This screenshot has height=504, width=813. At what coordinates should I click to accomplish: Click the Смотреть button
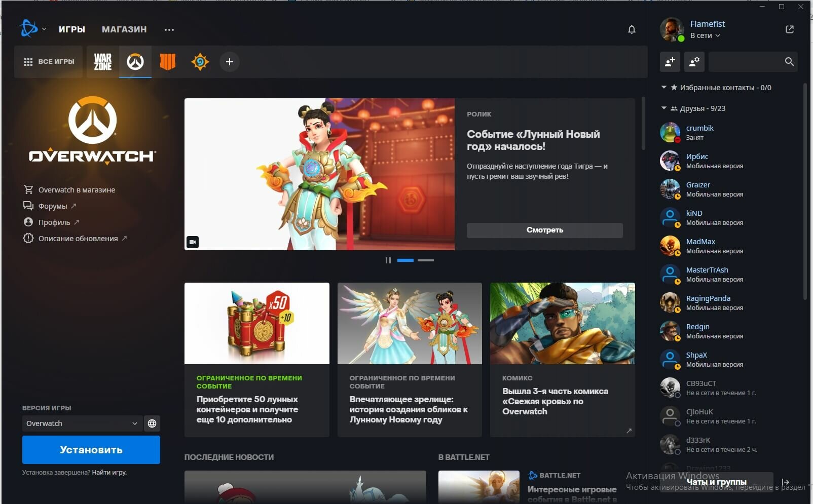(x=545, y=230)
